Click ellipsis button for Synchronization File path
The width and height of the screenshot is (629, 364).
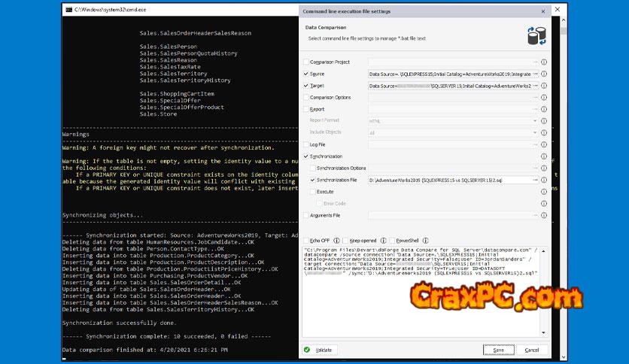point(535,180)
